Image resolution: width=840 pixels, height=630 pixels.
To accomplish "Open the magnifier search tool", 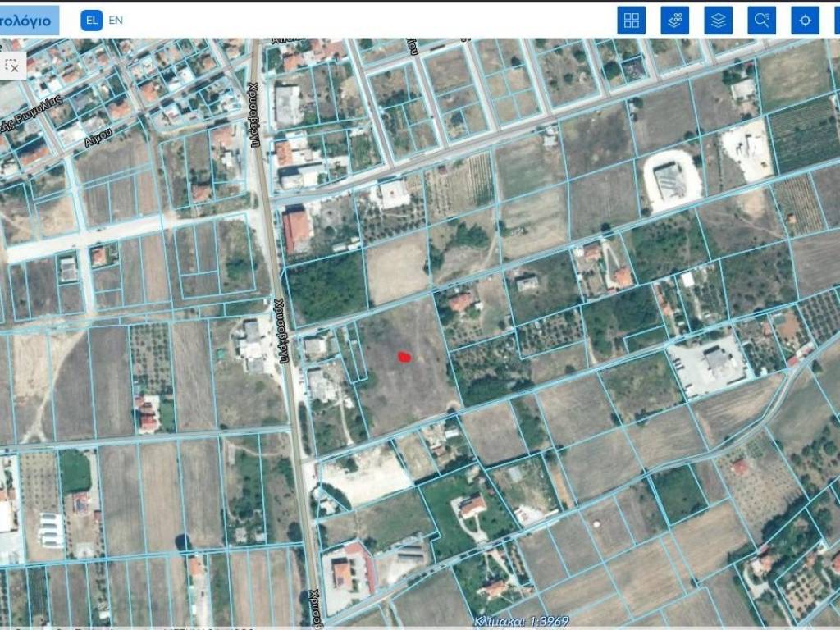I will coord(761,21).
